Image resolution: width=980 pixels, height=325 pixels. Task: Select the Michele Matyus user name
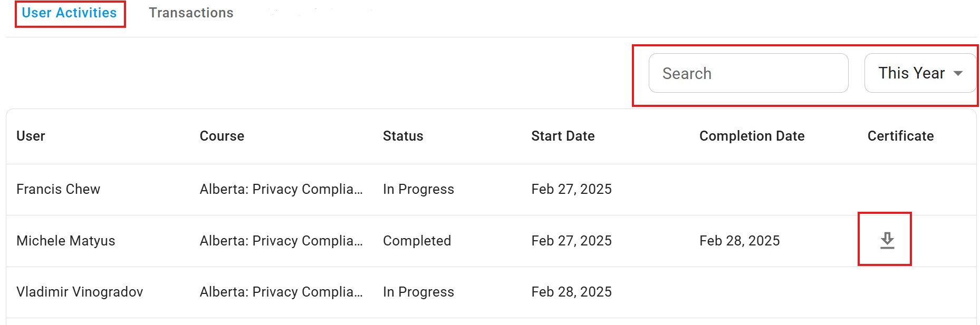[x=65, y=241]
